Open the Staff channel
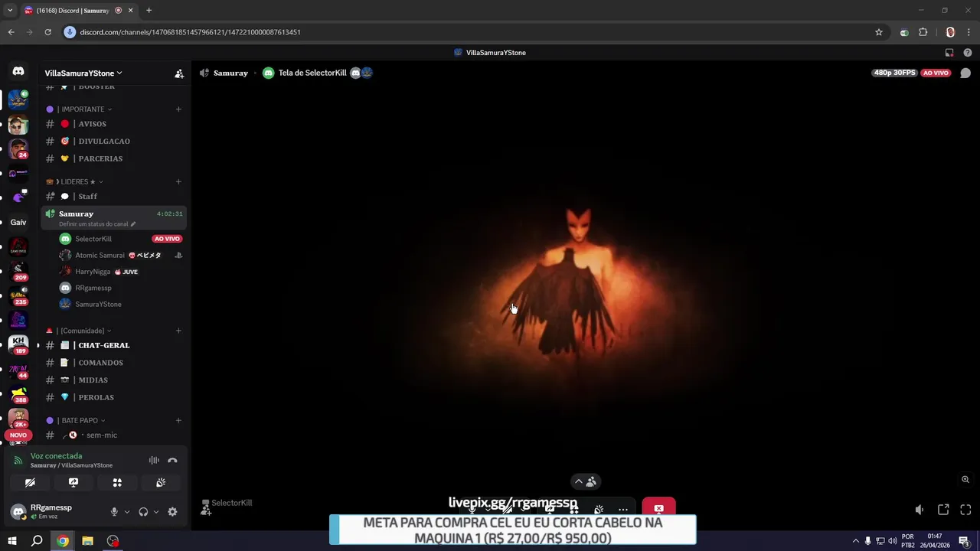980x551 pixels. tap(113, 197)
